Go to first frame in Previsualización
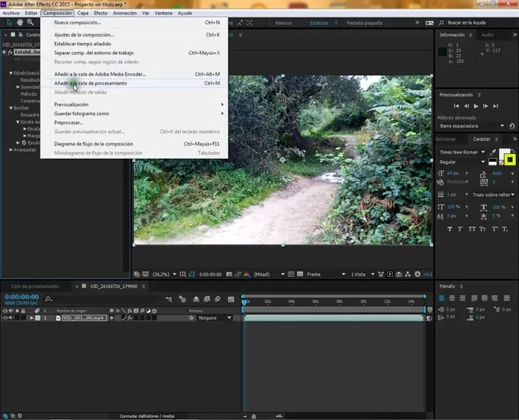Image resolution: width=519 pixels, height=420 pixels. click(456, 106)
